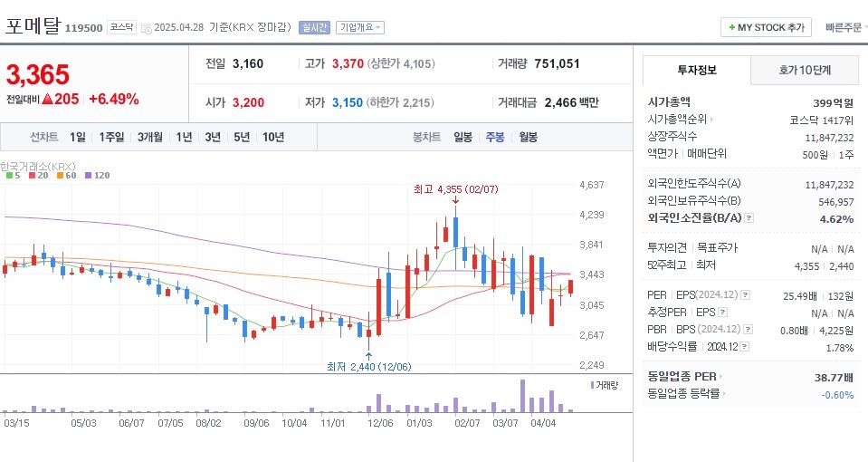The width and height of the screenshot is (868, 462).
Task: Click the 거래대금 value 2,466 백만
Action: click(571, 102)
